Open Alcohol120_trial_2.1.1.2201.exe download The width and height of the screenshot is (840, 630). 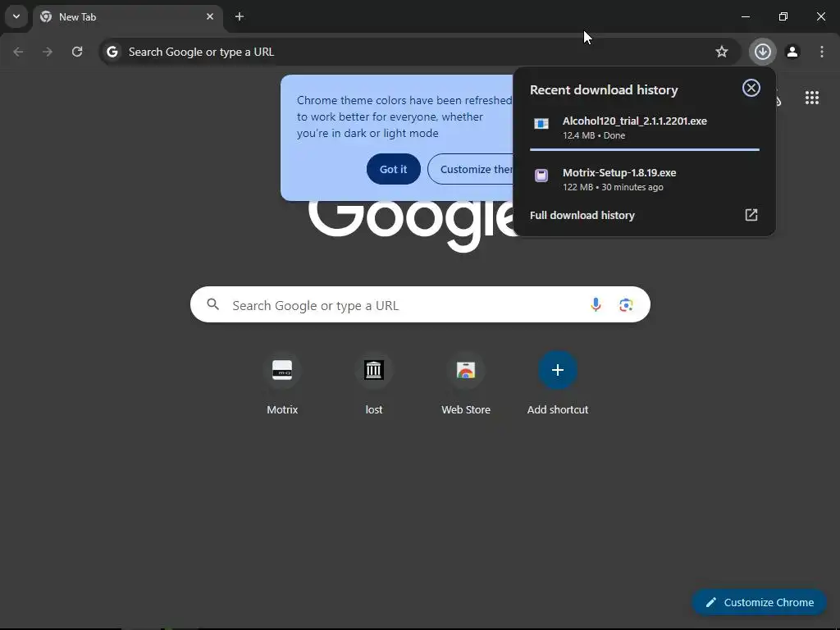[x=644, y=127]
